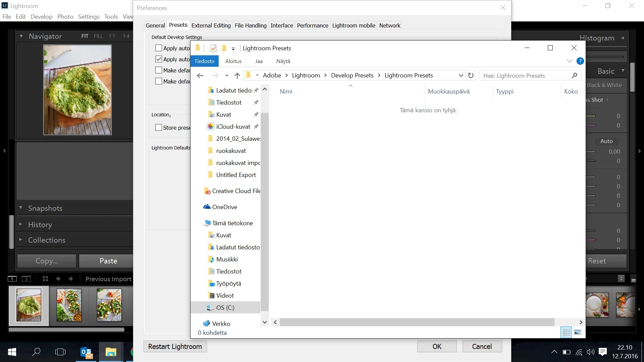Collapse the Navigator panel
Screen dimensions: 644x362
pyautogui.click(x=21, y=36)
